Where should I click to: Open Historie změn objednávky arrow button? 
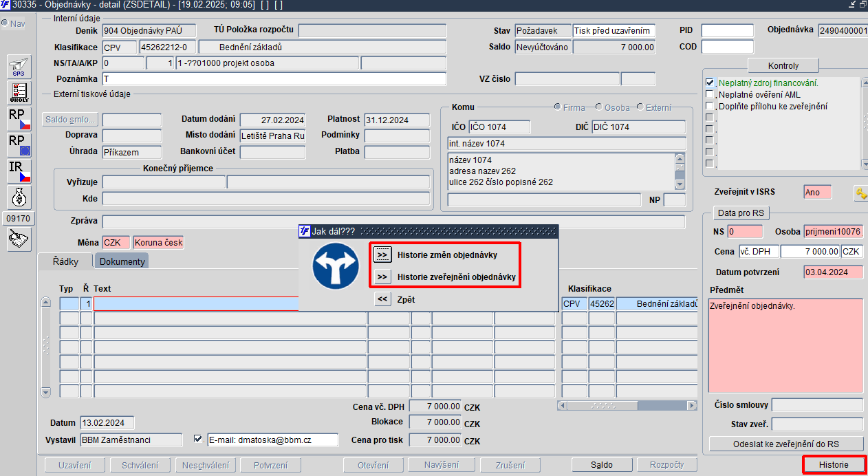383,255
